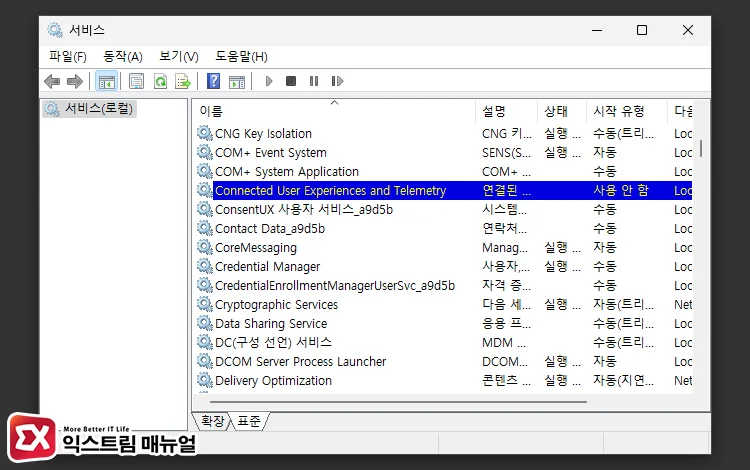
Task: Open the Help question mark icon
Action: pos(213,81)
